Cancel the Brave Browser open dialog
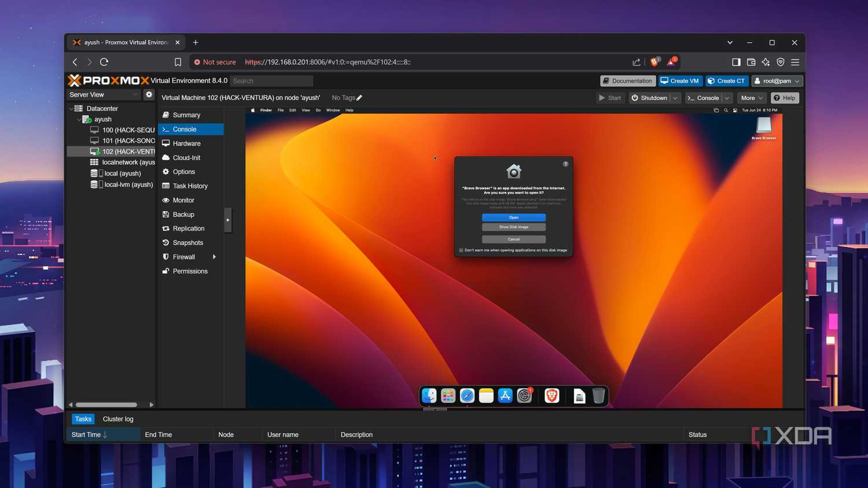This screenshot has width=868, height=488. click(x=514, y=239)
